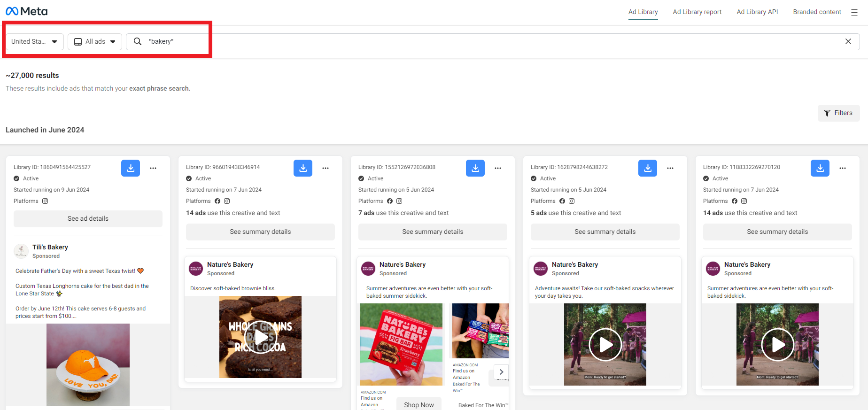Open the hamburger menu at top right

point(854,12)
